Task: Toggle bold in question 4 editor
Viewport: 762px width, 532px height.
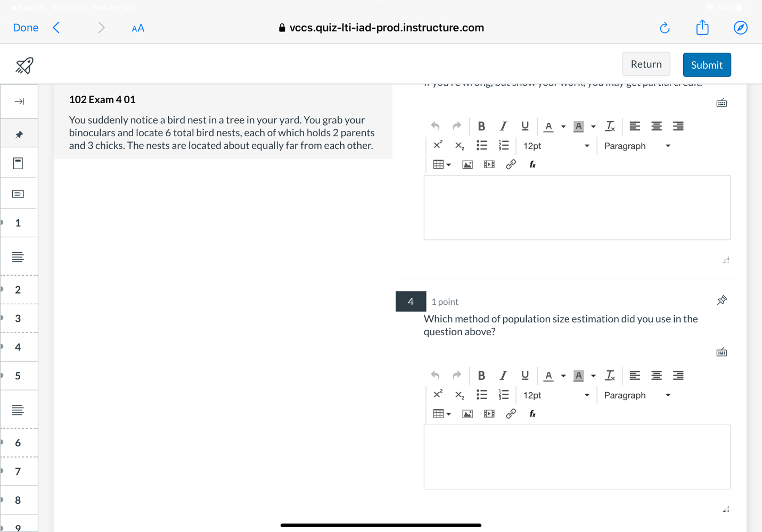Action: tap(481, 376)
